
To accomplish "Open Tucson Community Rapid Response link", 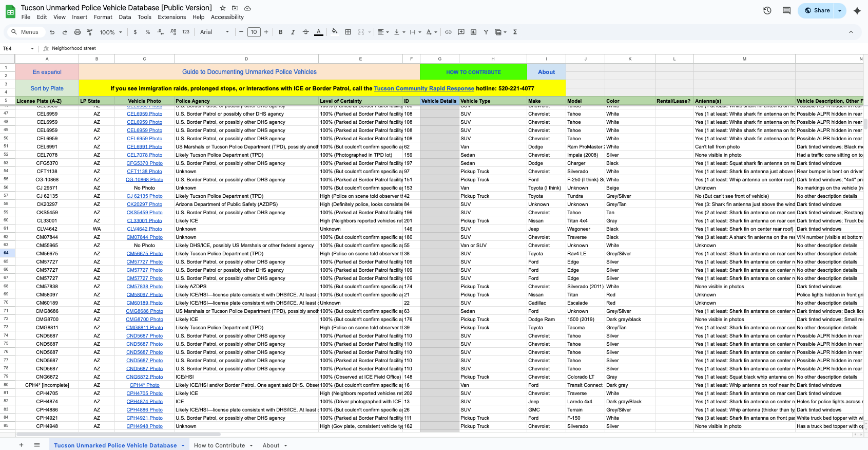I will (x=424, y=88).
